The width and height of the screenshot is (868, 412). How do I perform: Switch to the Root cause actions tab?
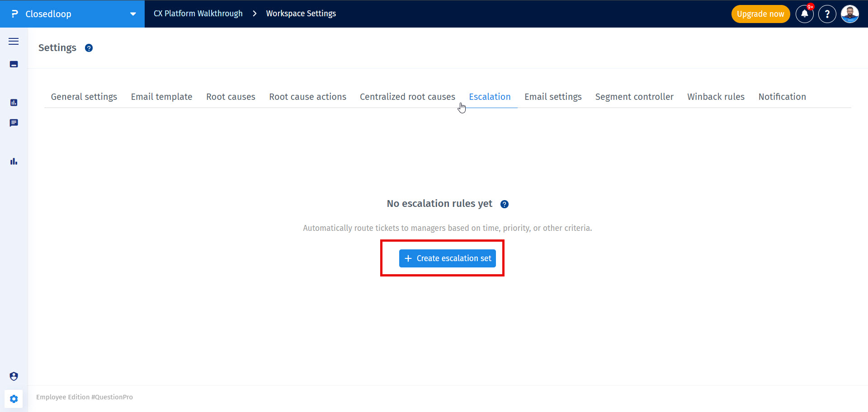coord(307,97)
